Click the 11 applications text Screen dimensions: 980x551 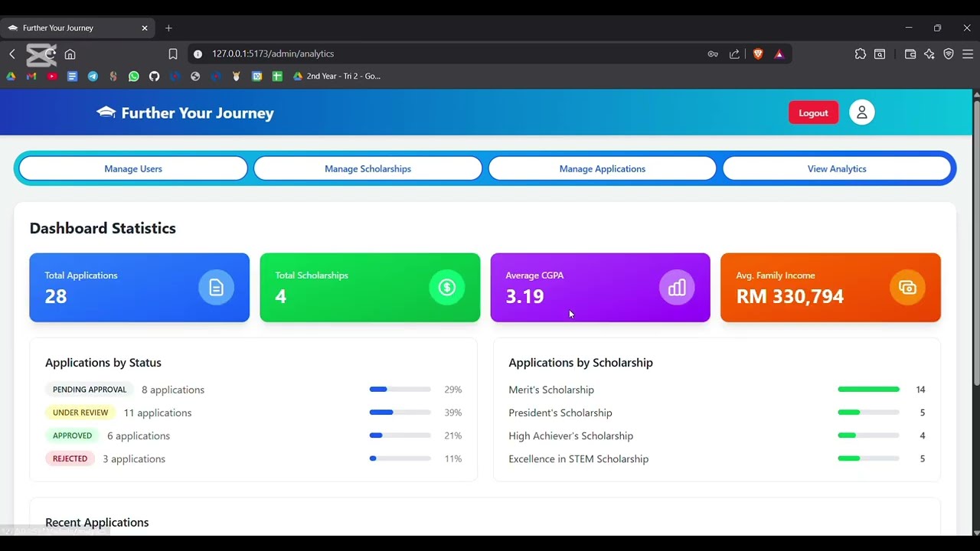[158, 412]
